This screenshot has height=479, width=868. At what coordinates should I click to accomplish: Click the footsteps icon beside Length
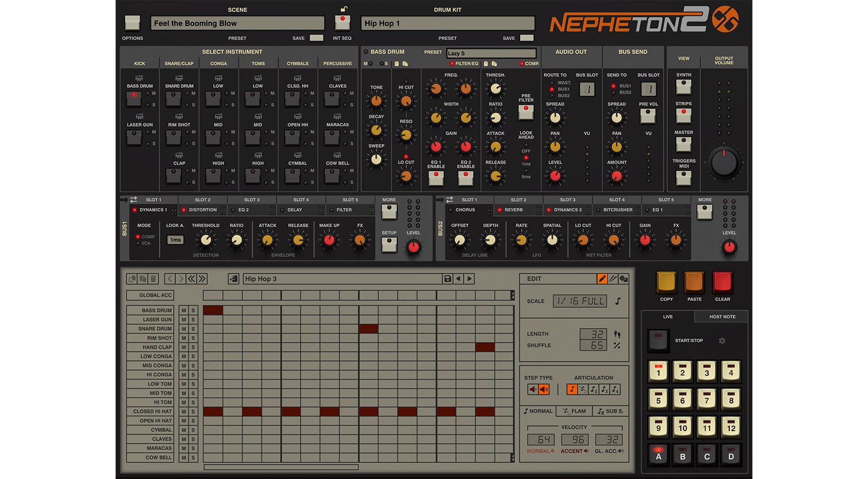point(617,334)
